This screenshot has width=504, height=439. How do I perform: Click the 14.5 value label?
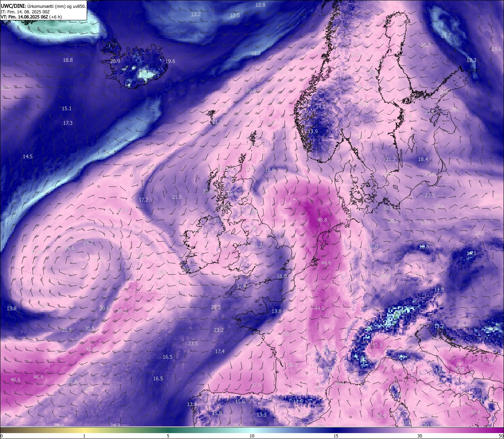pos(28,157)
